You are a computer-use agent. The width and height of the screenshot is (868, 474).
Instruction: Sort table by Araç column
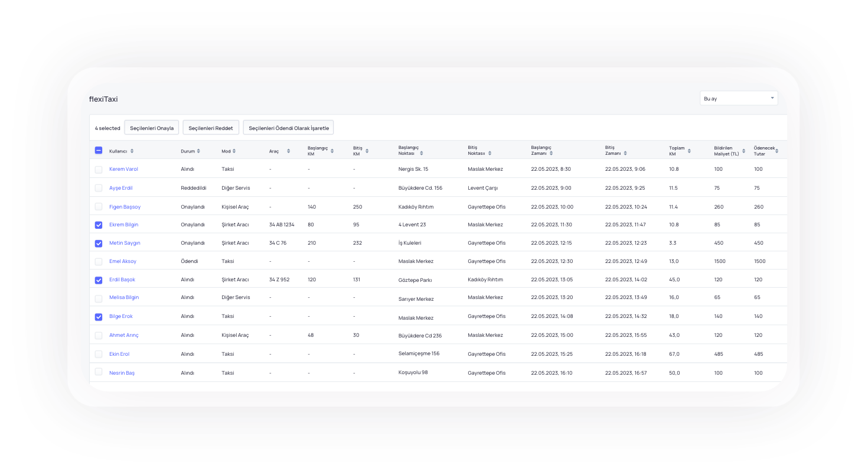(x=288, y=151)
